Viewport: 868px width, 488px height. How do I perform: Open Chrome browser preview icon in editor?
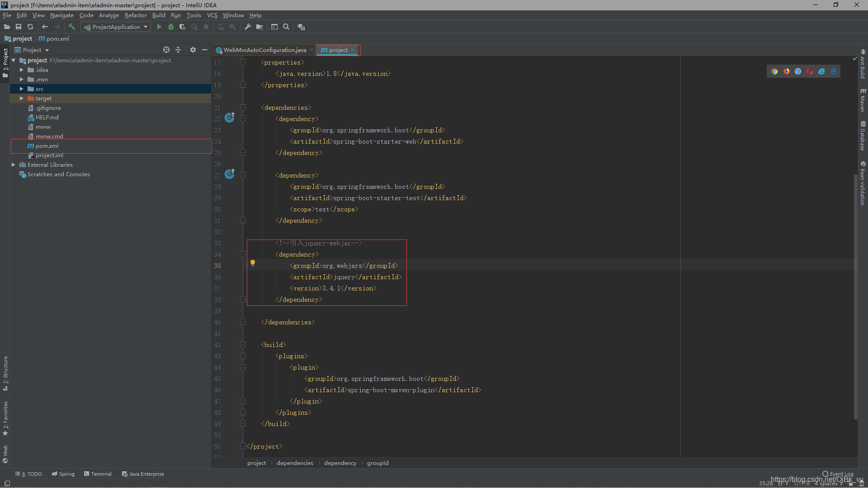[774, 71]
